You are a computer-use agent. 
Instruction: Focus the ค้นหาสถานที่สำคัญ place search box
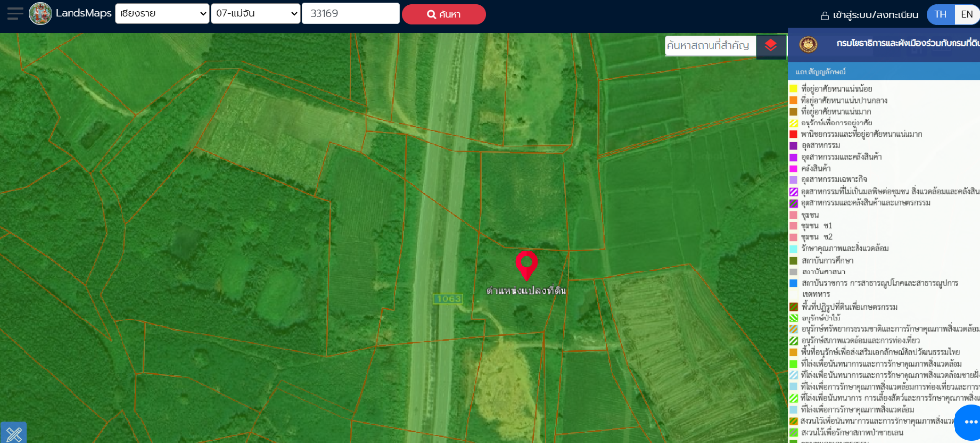pyautogui.click(x=710, y=45)
